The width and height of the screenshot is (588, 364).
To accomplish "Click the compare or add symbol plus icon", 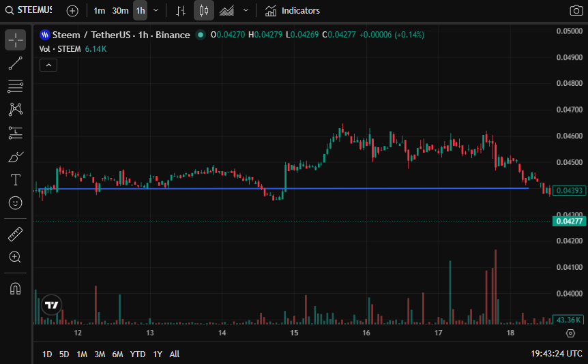I will click(72, 11).
